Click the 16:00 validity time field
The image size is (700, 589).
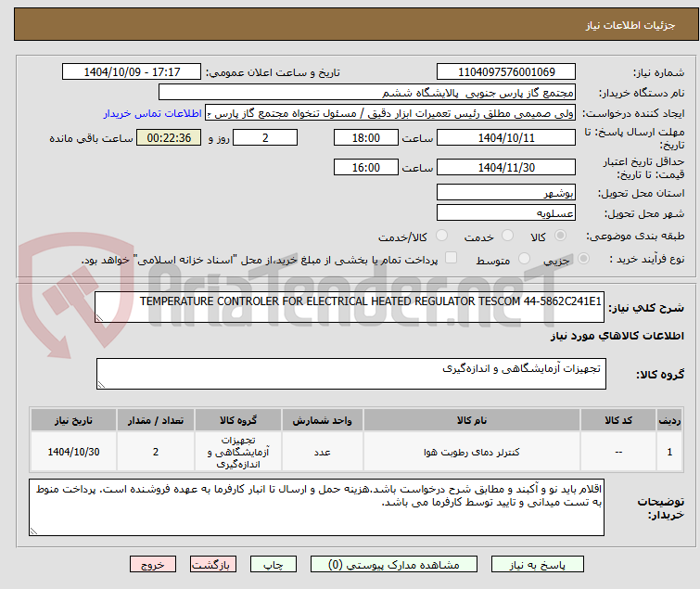366,168
